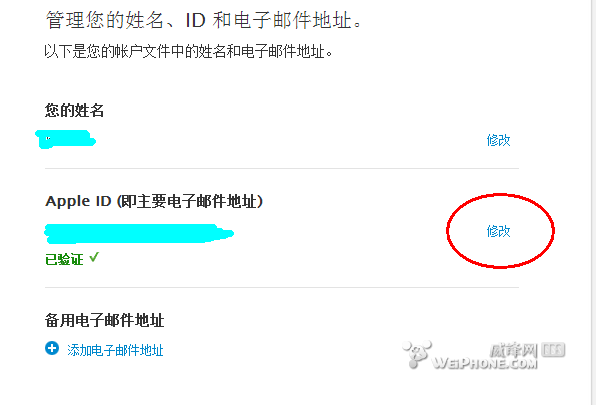596x405 pixels.
Task: Click the BBS badge beside 威锋网
Action: point(553,350)
